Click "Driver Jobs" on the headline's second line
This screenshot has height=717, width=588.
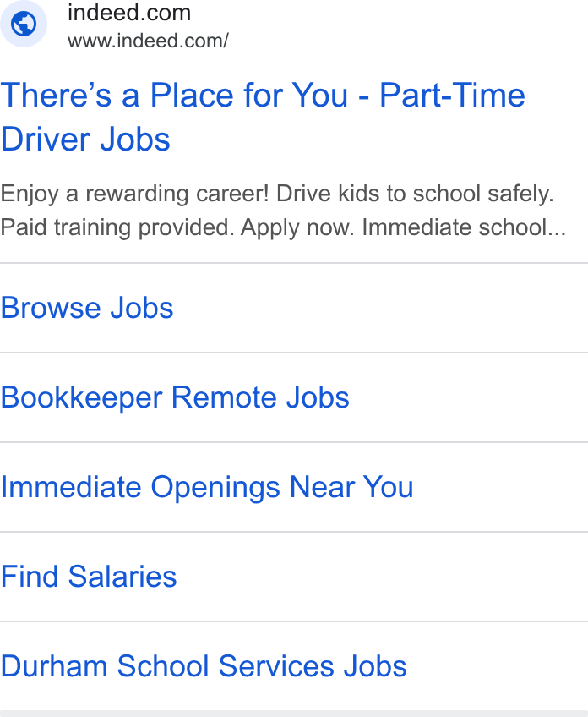click(85, 140)
